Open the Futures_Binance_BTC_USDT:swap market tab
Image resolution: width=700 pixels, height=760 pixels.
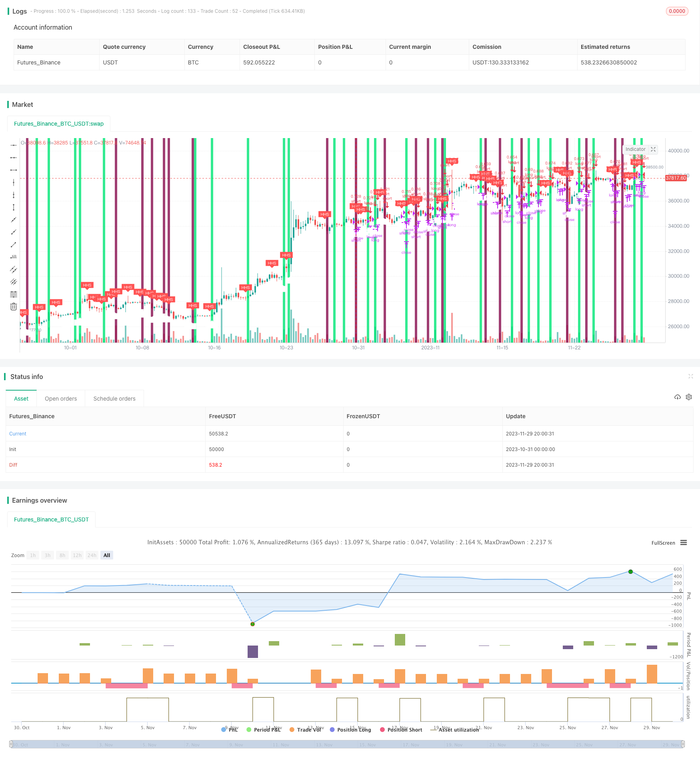(59, 124)
